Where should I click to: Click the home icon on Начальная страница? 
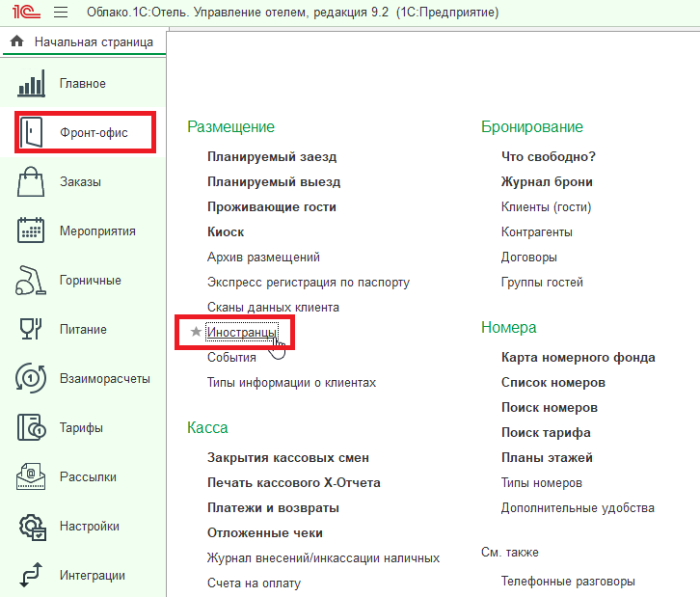[x=17, y=41]
